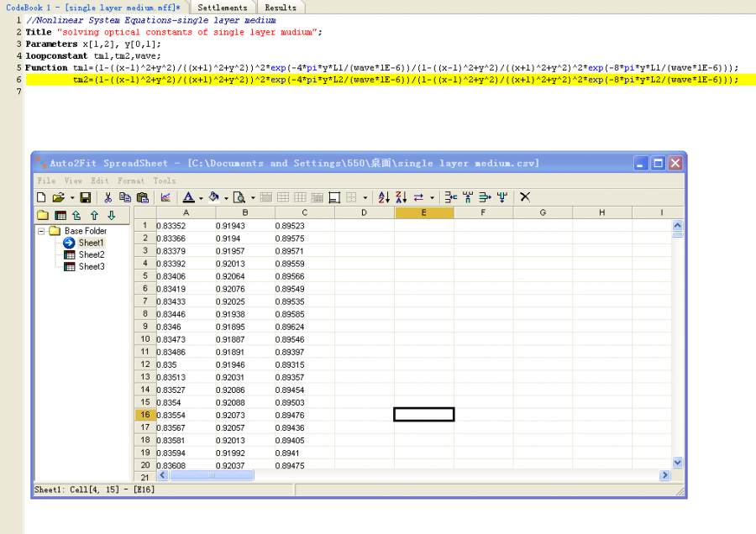
Task: Add new sheet using table icon
Action: [x=60, y=215]
